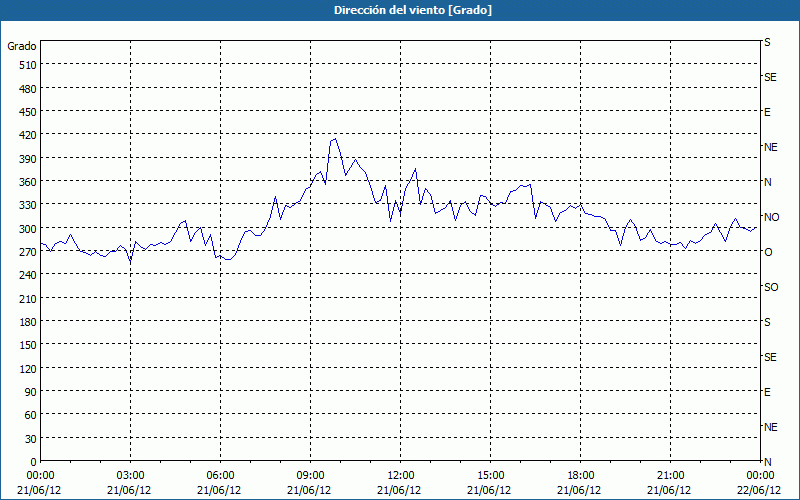Pick the 15:00 time axis label
This screenshot has height=500, width=800.
tap(491, 476)
